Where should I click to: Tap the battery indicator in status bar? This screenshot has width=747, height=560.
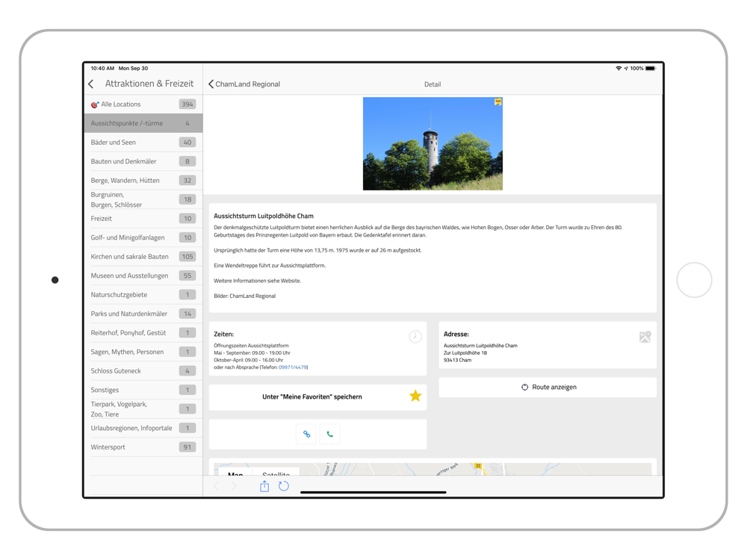click(x=651, y=69)
